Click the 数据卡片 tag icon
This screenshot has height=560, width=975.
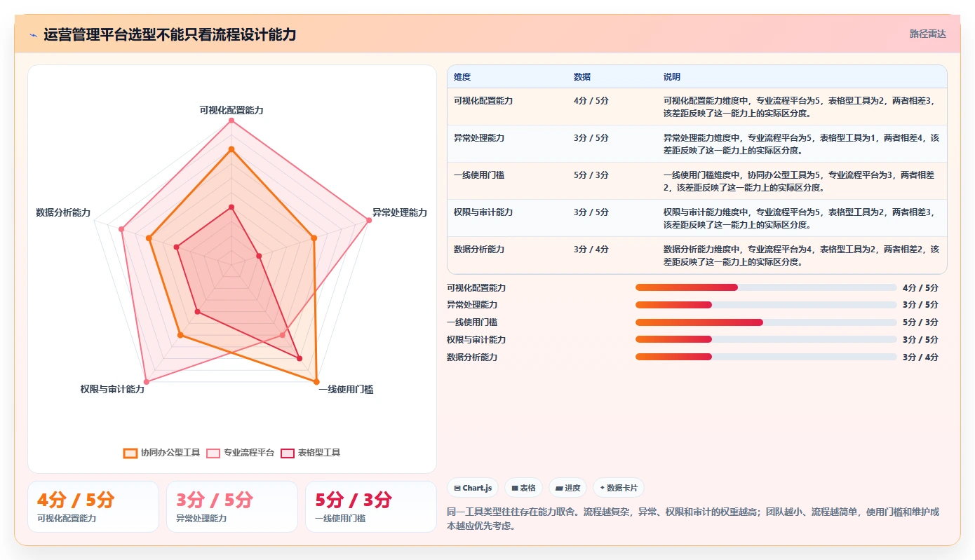pyautogui.click(x=603, y=488)
